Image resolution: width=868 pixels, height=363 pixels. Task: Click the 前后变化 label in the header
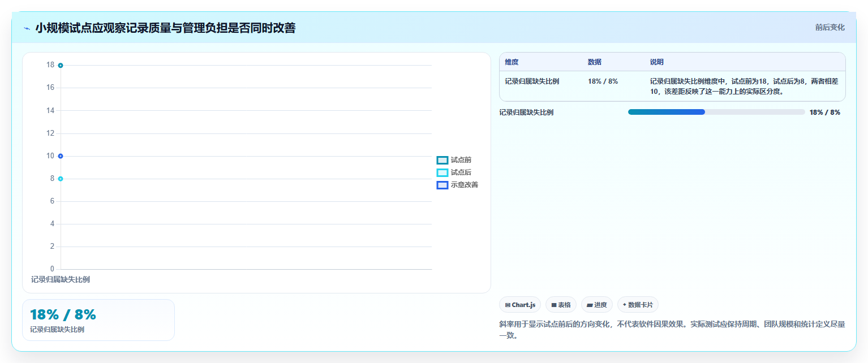[x=830, y=28]
